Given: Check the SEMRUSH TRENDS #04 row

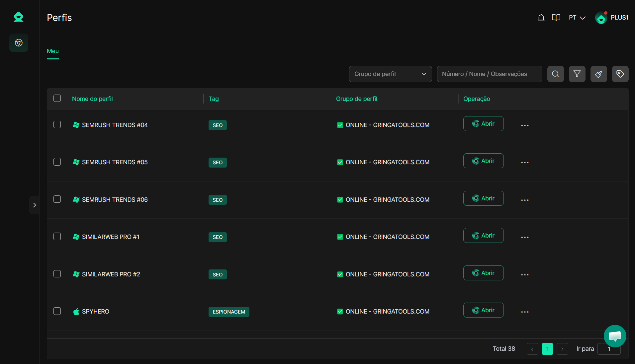Looking at the screenshot, I should click(57, 124).
